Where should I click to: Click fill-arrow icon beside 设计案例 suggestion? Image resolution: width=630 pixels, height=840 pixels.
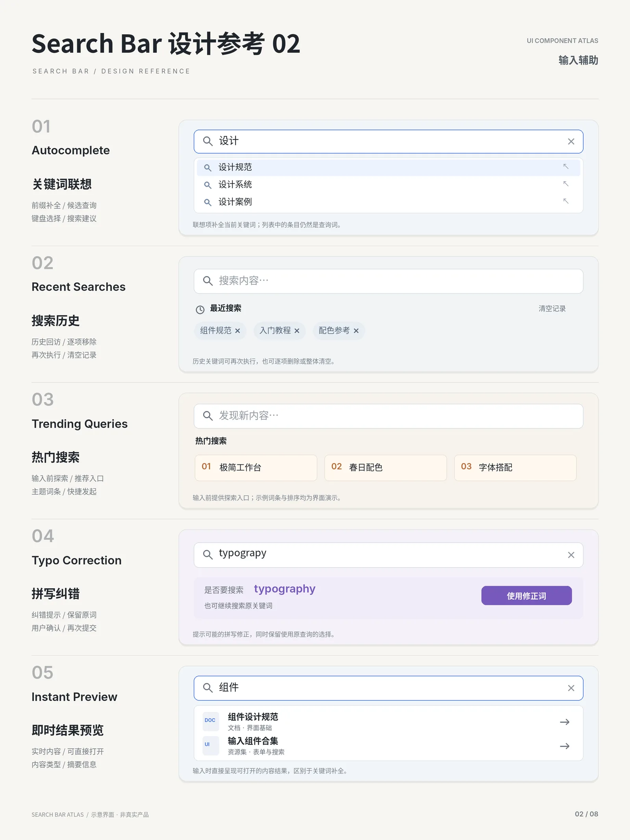(x=566, y=201)
